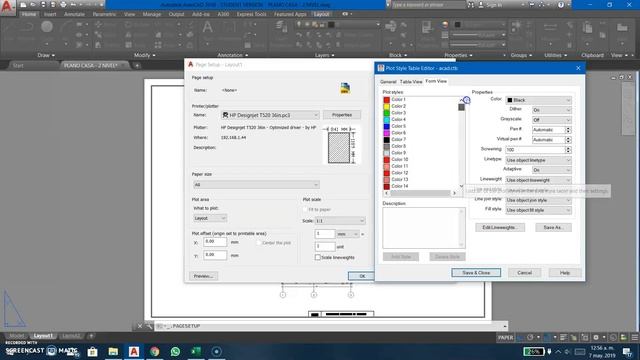Click the Pen number stepper arrows
Viewport: 640px width, 360px height.
[x=568, y=130]
